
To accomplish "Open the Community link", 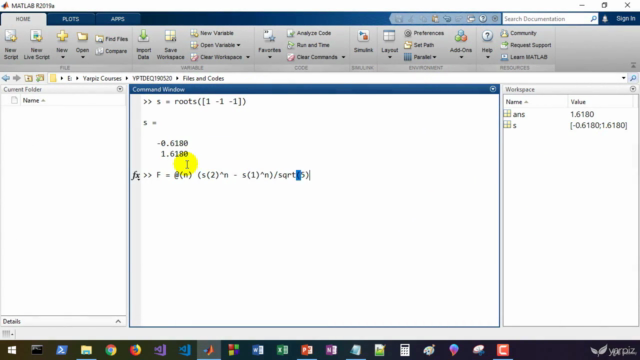I will (518, 33).
